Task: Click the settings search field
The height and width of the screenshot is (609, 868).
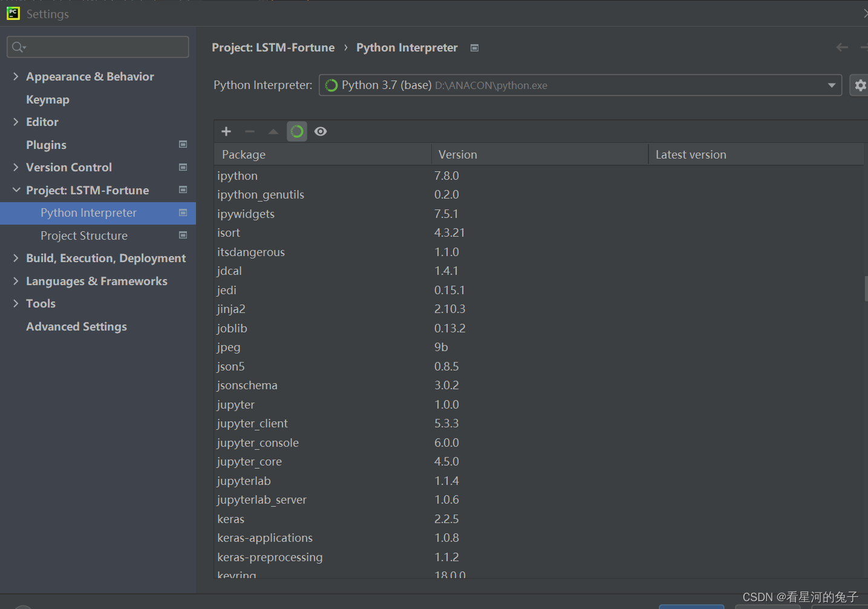Action: [x=98, y=47]
